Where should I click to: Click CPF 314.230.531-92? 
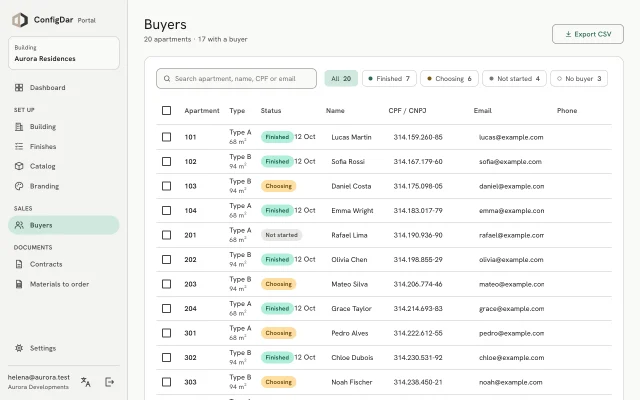[418, 358]
